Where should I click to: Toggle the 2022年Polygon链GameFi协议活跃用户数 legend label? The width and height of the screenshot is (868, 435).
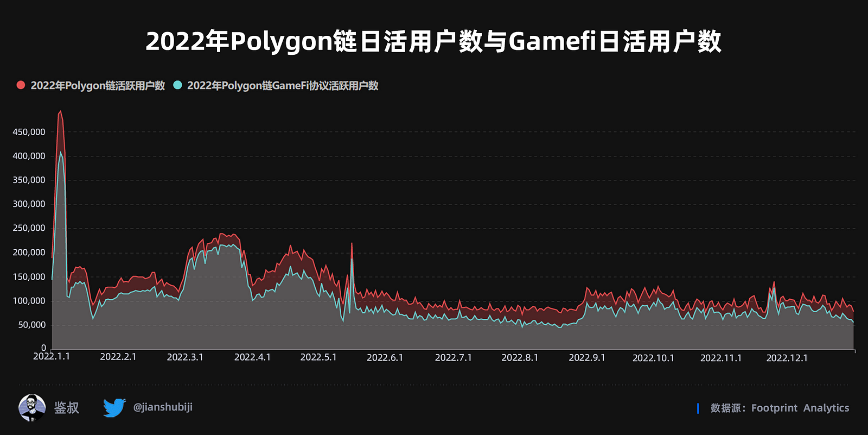(x=283, y=86)
